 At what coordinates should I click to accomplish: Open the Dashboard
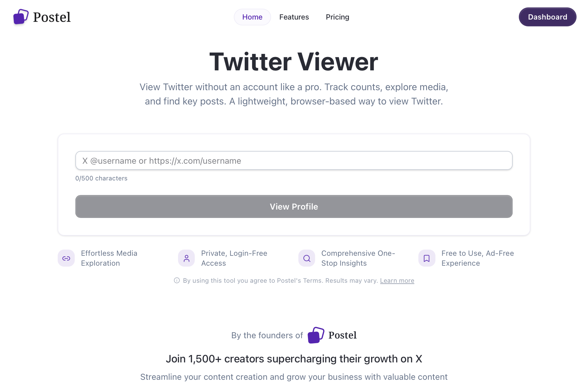(x=547, y=17)
